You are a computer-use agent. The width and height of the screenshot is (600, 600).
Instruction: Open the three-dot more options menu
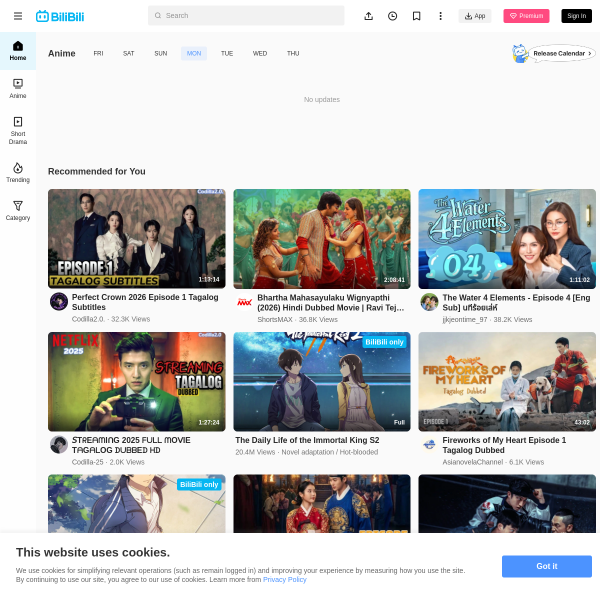tap(440, 16)
